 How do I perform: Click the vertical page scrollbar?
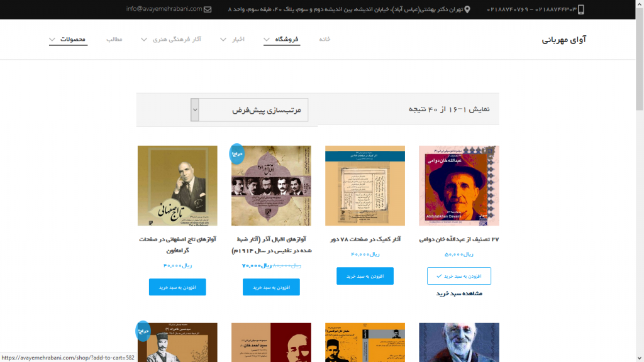640,181
